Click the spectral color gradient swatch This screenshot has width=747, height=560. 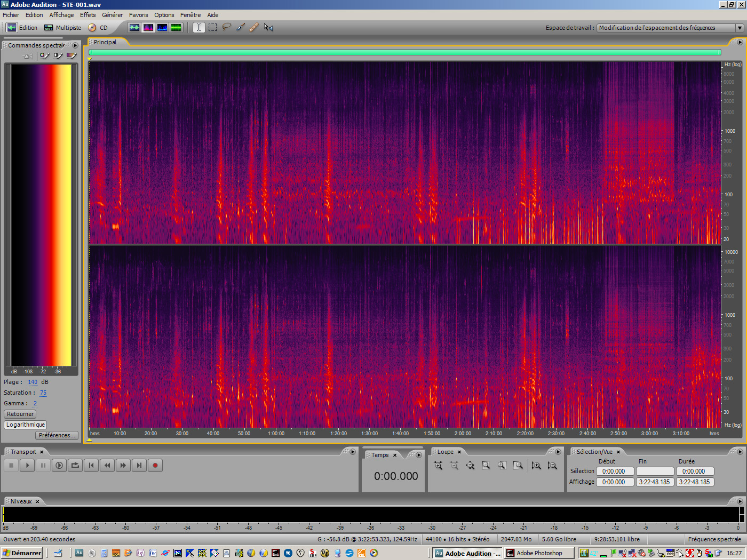pos(41,213)
